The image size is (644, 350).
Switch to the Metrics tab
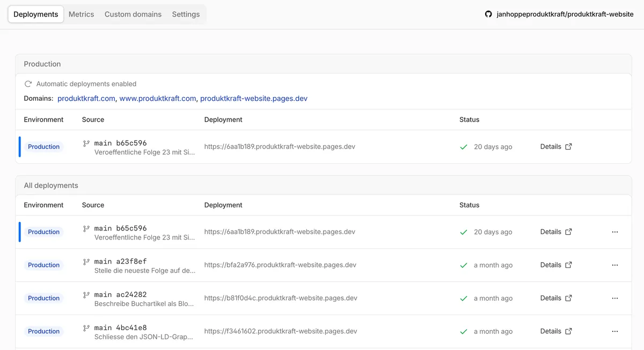coord(81,14)
